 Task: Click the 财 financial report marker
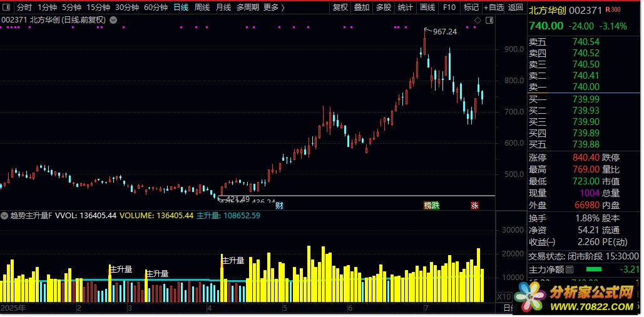(x=279, y=205)
